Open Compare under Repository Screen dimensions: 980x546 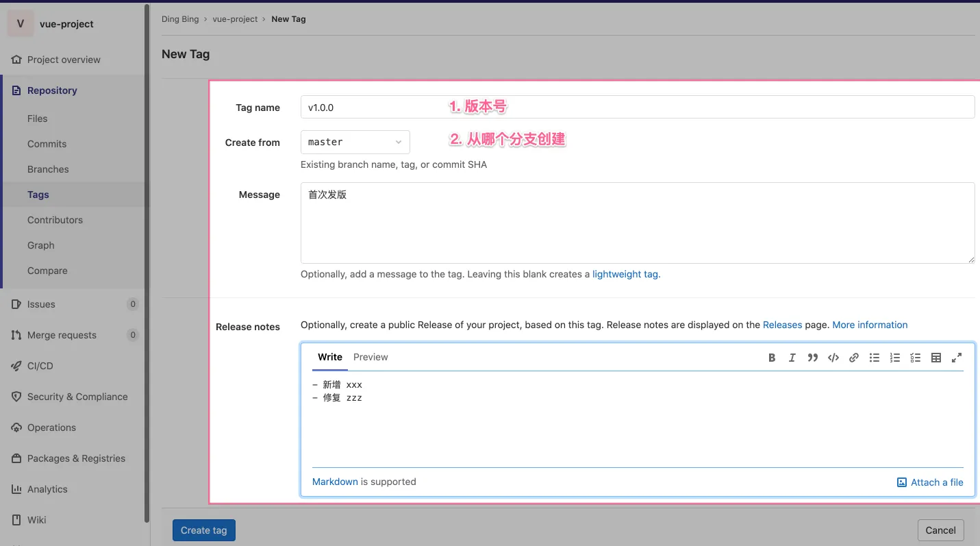click(47, 271)
